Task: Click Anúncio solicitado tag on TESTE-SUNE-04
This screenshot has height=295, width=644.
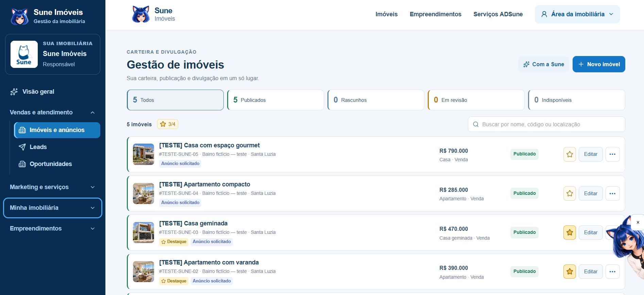Action: point(180,203)
